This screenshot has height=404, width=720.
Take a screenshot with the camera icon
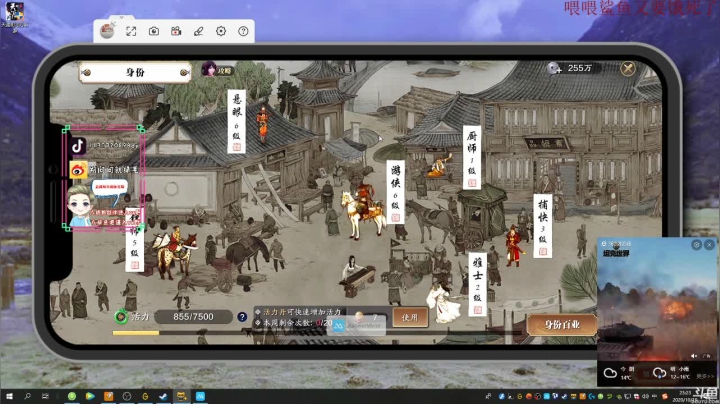click(154, 31)
